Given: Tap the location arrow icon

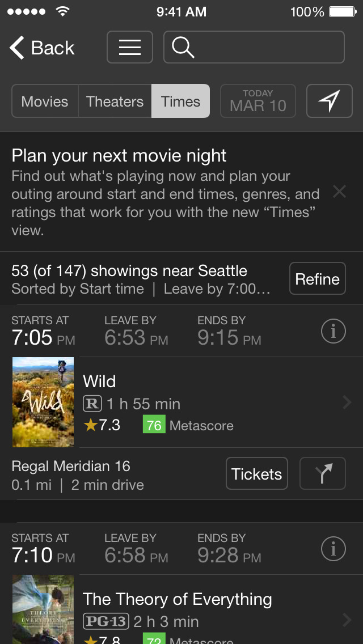Looking at the screenshot, I should pyautogui.click(x=329, y=101).
